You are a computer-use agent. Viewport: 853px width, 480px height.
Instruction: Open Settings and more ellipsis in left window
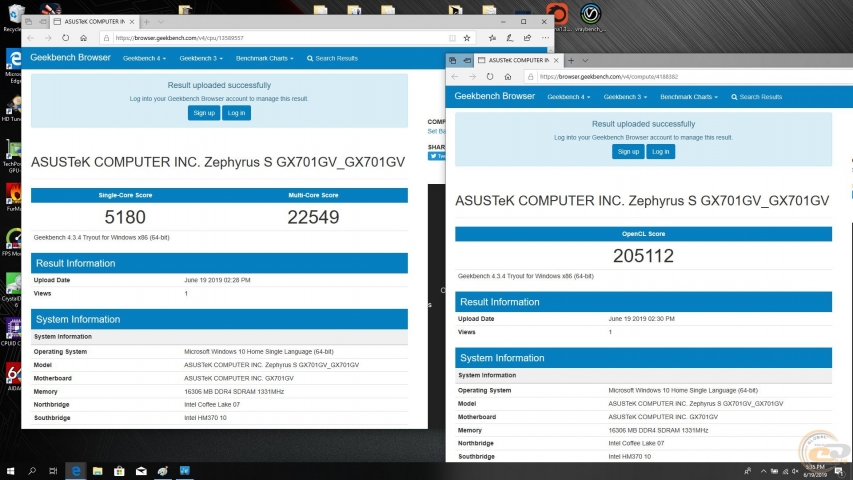point(545,38)
